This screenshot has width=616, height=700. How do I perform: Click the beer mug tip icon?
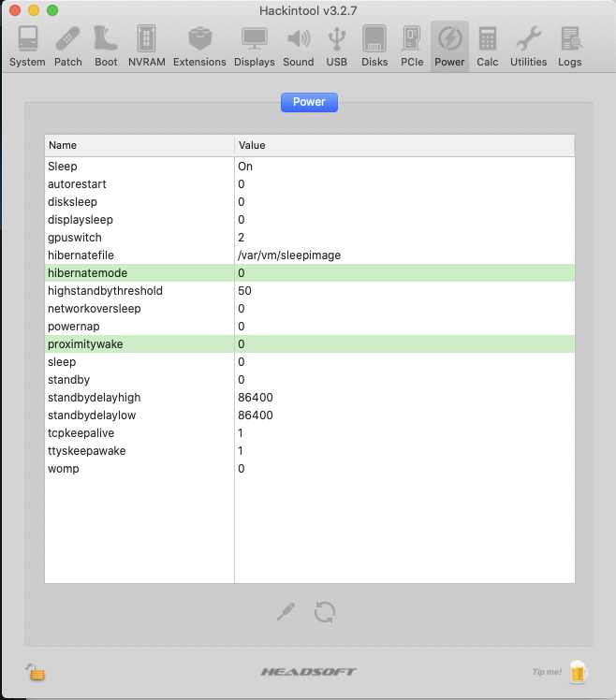(578, 671)
